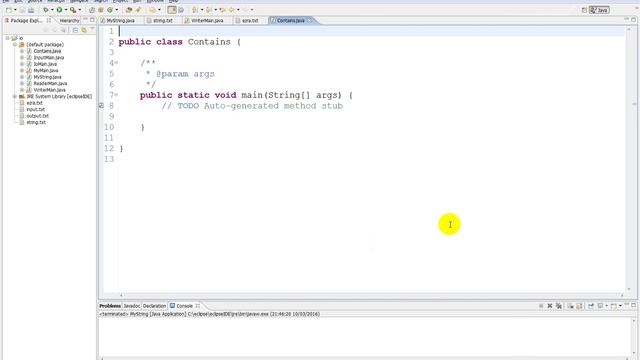Image resolution: width=640 pixels, height=360 pixels.
Task: Maximize the Package Explorer panel
Action: tap(92, 20)
